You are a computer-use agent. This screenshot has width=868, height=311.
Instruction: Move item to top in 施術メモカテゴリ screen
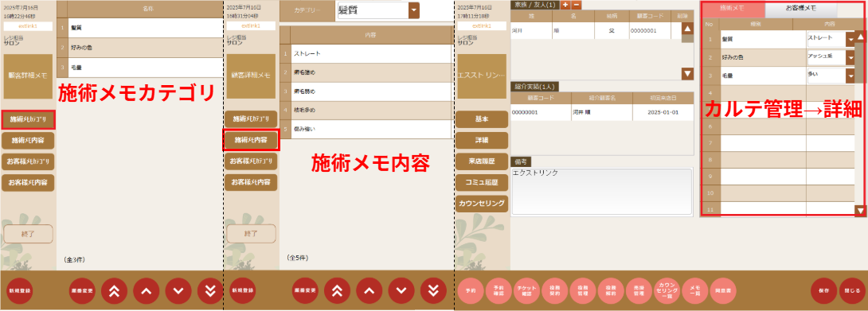tap(114, 290)
